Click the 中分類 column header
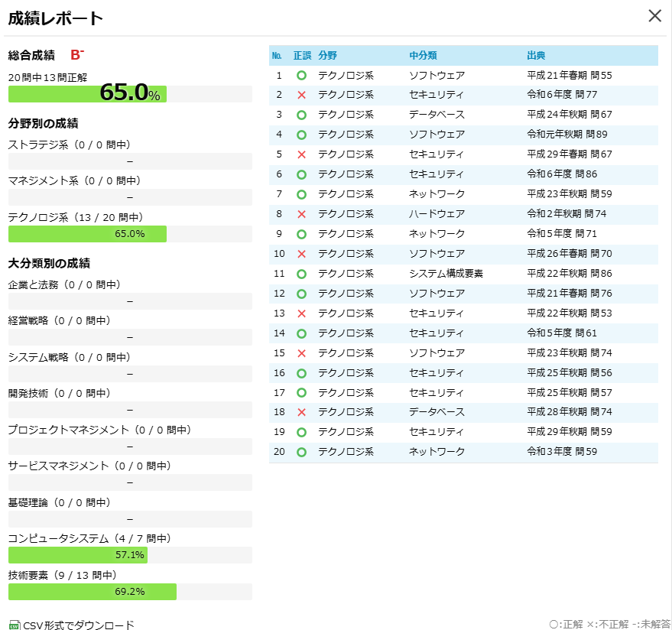Screen dimensions: 672x630 pyautogui.click(x=423, y=56)
